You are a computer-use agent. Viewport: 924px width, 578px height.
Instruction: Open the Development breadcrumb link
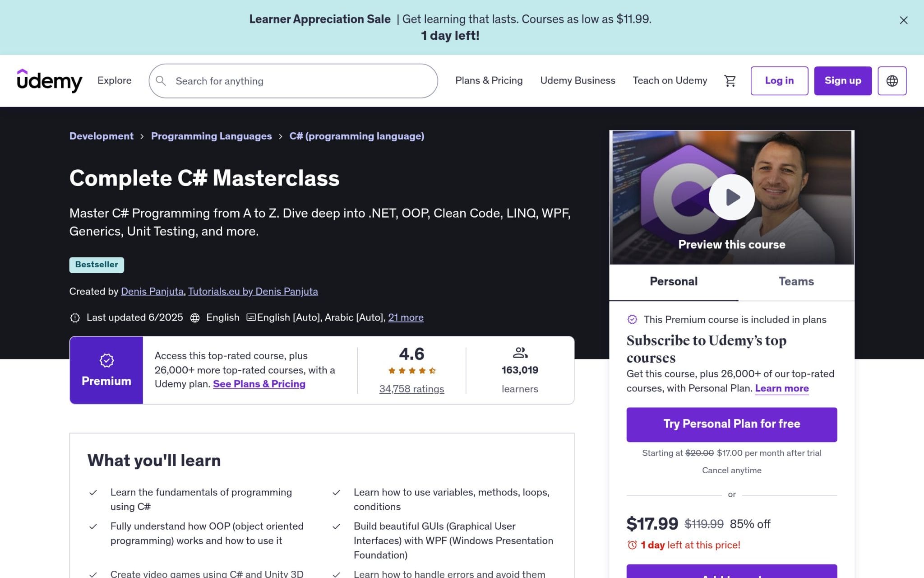[x=102, y=136]
